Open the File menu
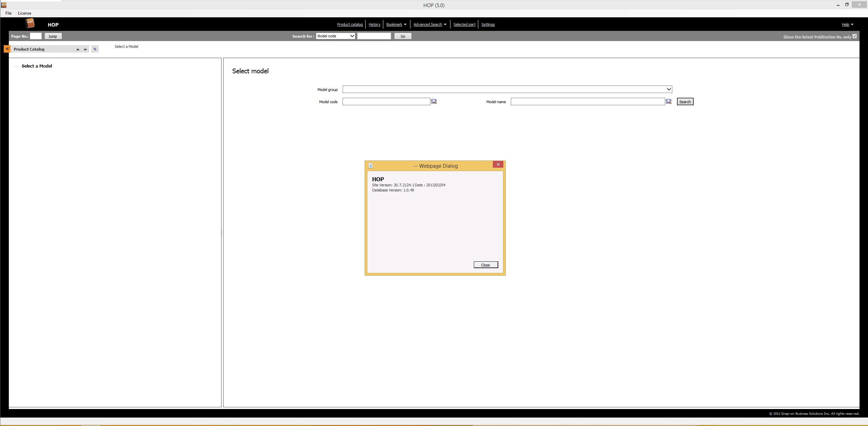868x426 pixels. coord(8,13)
